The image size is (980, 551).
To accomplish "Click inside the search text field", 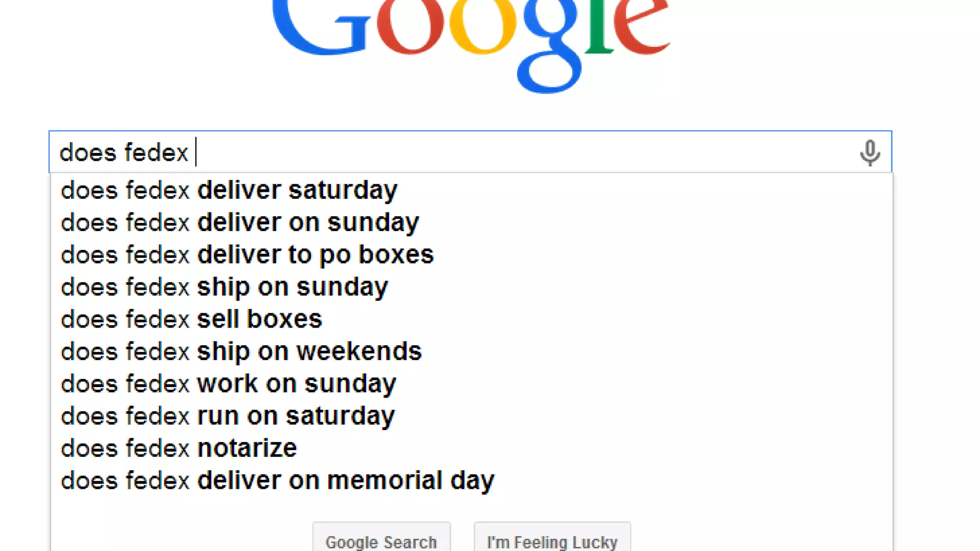I will coord(479,153).
